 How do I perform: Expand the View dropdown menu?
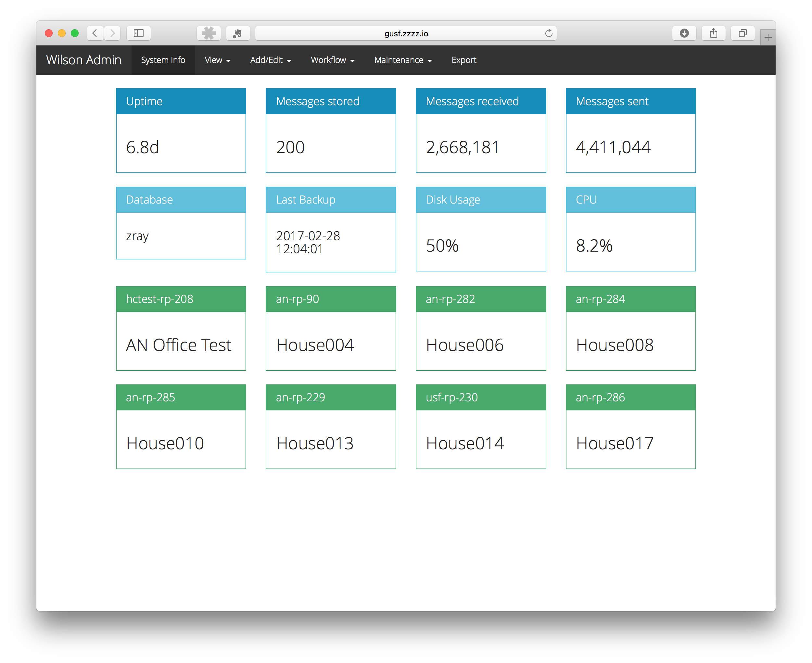217,60
